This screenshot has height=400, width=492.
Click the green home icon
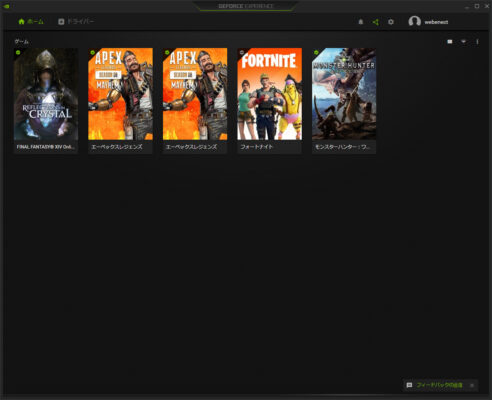(22, 22)
